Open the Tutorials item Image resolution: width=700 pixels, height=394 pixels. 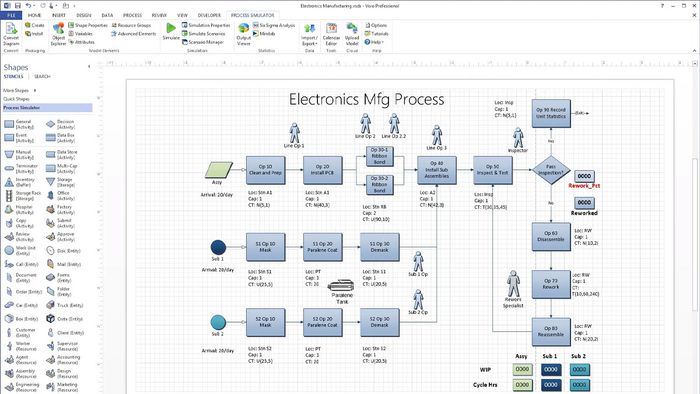376,33
